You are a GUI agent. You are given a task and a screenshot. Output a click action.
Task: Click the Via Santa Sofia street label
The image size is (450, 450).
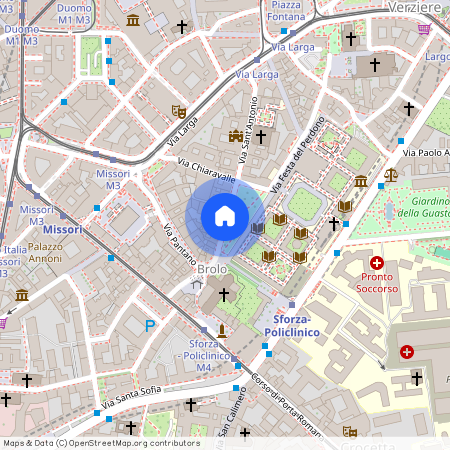click(131, 397)
